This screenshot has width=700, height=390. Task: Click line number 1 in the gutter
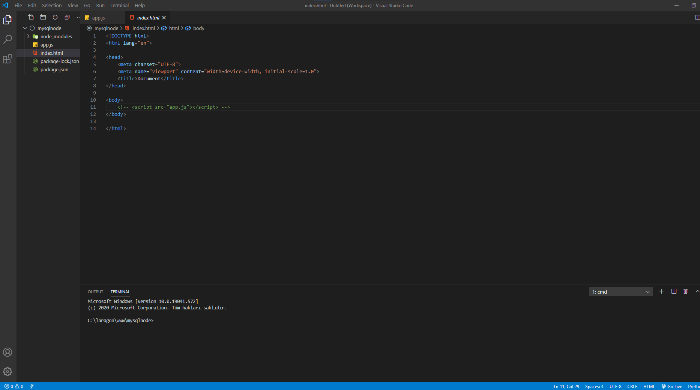point(94,36)
